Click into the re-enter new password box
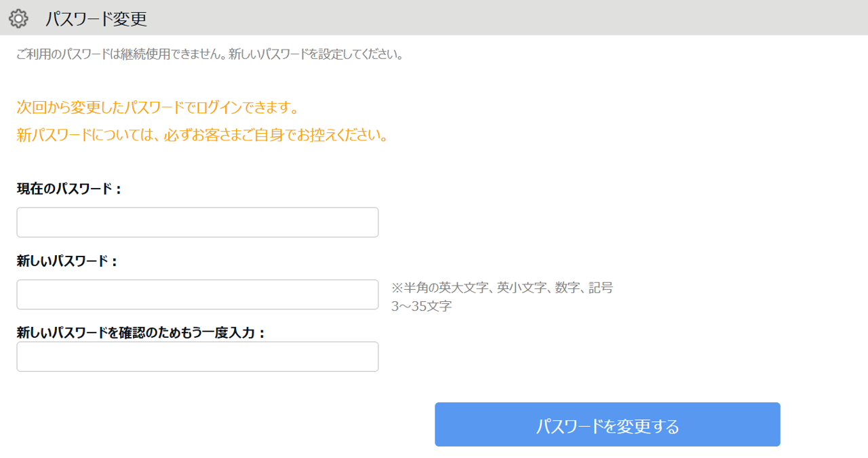This screenshot has width=868, height=458. tap(197, 356)
